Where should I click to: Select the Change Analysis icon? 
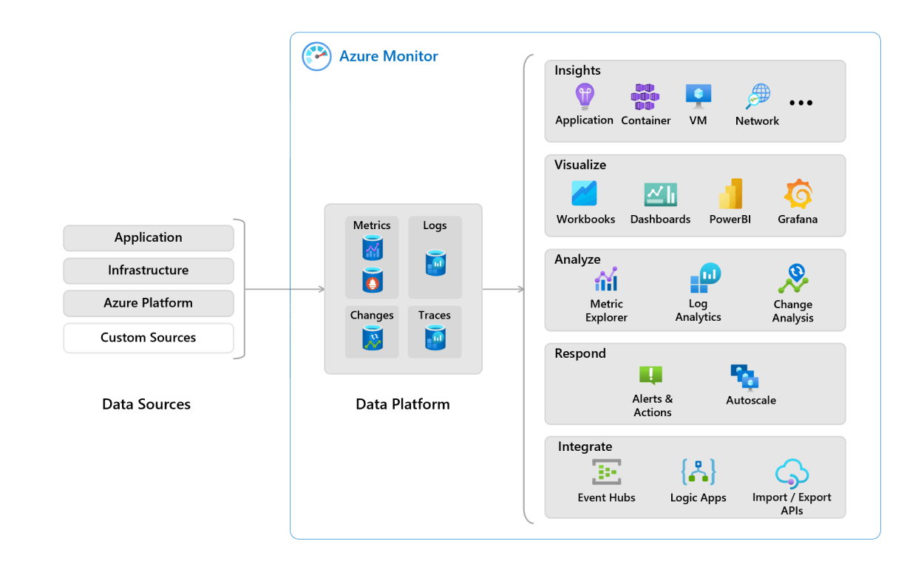pos(792,279)
